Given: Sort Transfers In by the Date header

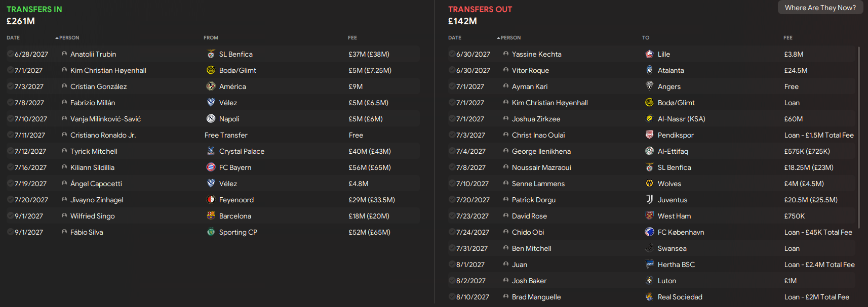Looking at the screenshot, I should (x=13, y=38).
